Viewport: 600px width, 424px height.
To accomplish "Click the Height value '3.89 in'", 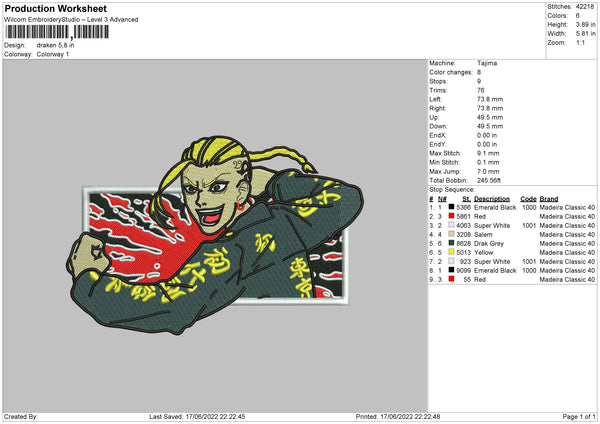I will pyautogui.click(x=585, y=24).
